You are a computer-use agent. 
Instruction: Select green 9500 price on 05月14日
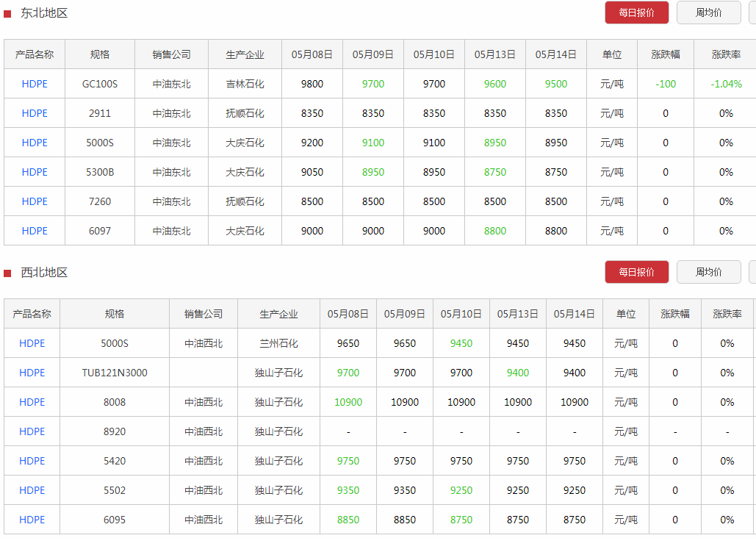click(x=556, y=84)
